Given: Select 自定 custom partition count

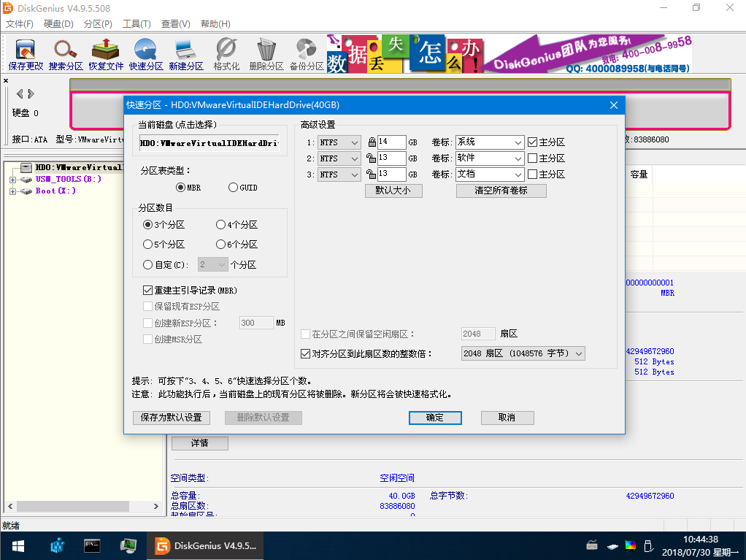Looking at the screenshot, I should tap(148, 264).
